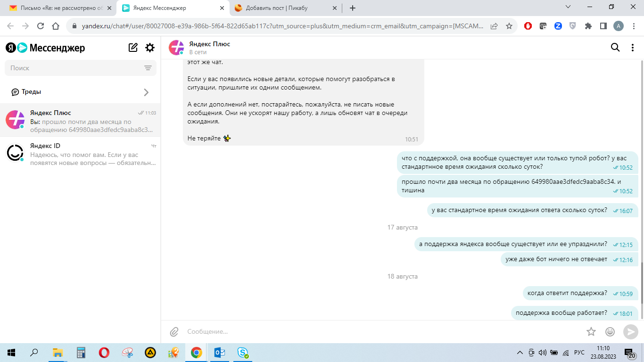Click the browser address bar URL
Viewport: 644px width, 362px height.
point(283,26)
